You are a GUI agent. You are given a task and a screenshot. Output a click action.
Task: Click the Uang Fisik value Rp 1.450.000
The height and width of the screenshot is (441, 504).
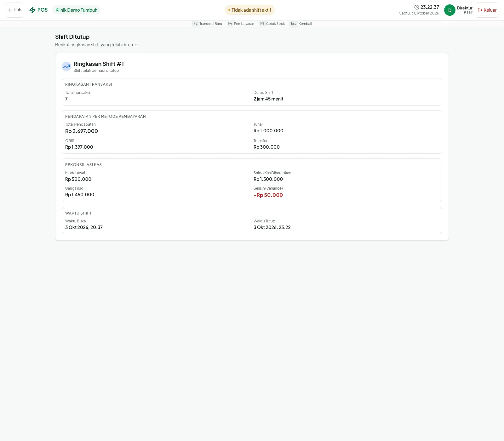80,195
